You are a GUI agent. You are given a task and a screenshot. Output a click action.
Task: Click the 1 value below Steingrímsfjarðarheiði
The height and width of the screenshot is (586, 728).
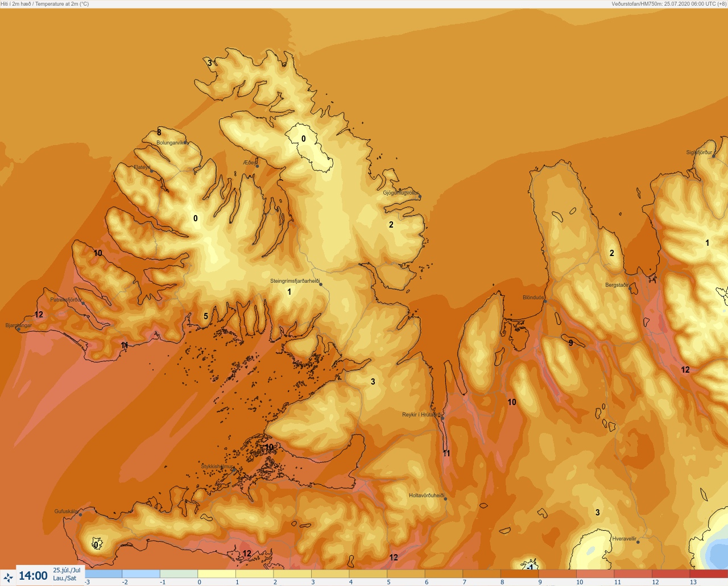pos(289,292)
